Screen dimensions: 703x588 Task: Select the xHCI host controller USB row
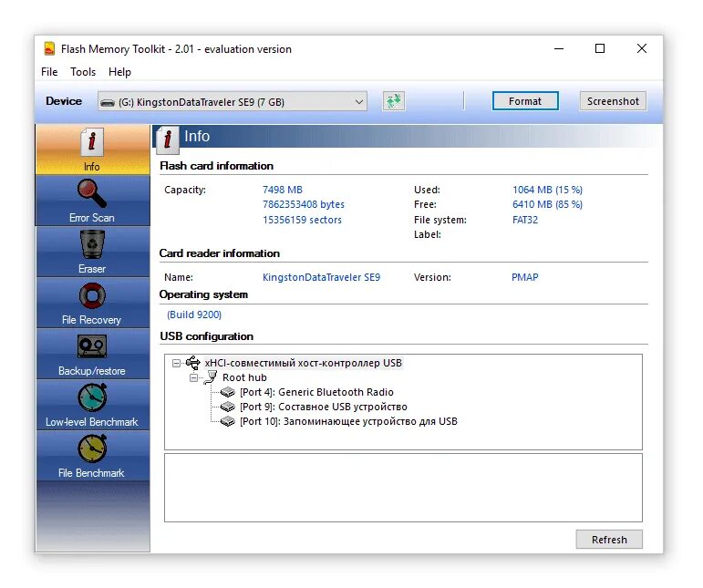coord(303,363)
